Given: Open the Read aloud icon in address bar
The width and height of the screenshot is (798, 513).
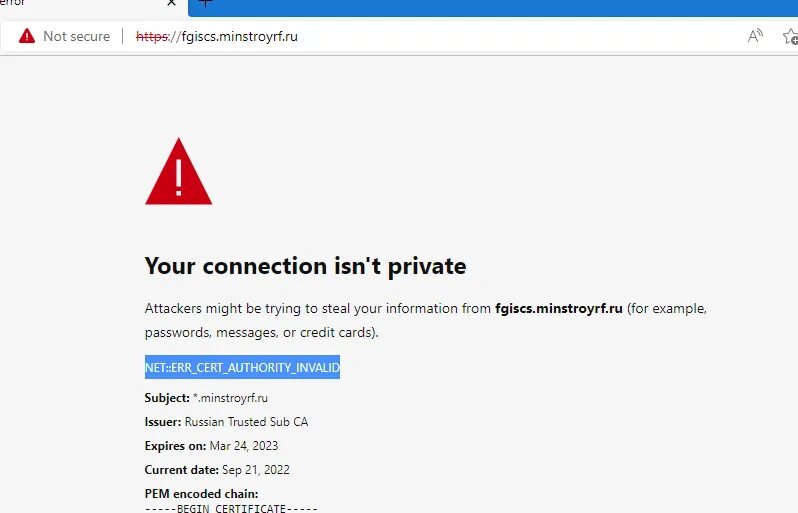Looking at the screenshot, I should (755, 37).
